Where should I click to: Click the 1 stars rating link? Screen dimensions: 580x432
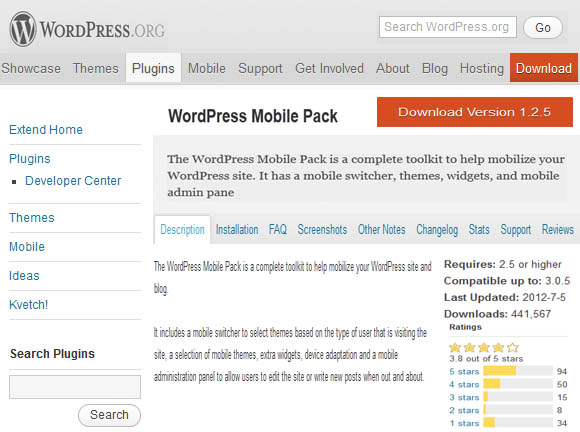[x=464, y=423]
